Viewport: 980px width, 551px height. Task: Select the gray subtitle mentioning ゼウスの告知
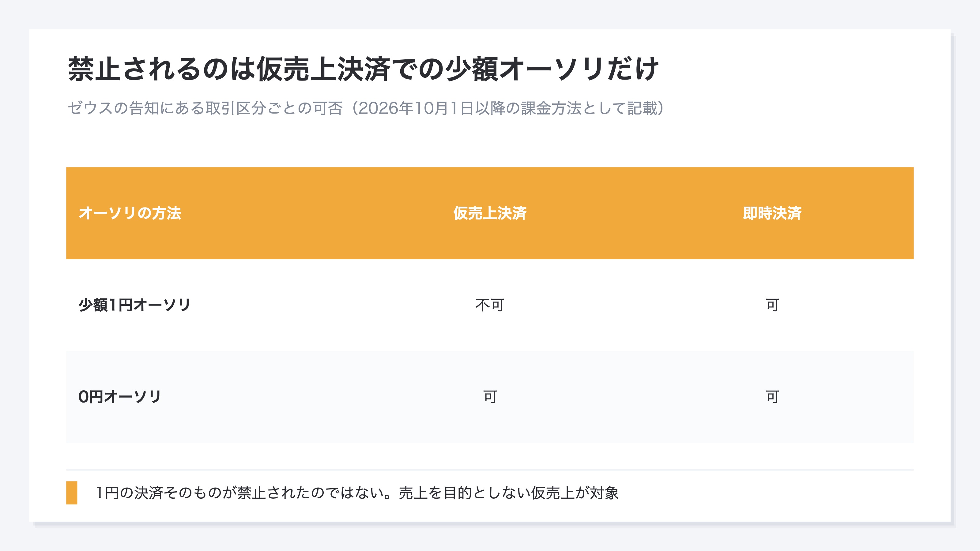[366, 108]
